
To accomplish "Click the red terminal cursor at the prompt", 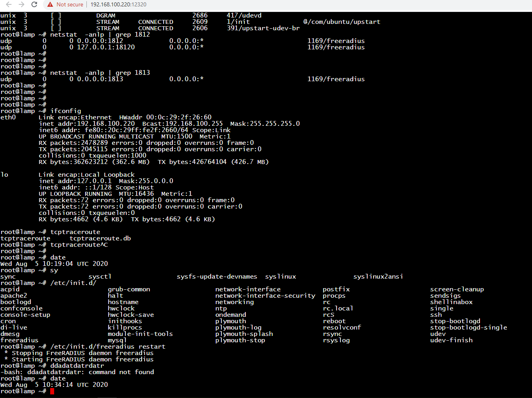I will pyautogui.click(x=52, y=391).
